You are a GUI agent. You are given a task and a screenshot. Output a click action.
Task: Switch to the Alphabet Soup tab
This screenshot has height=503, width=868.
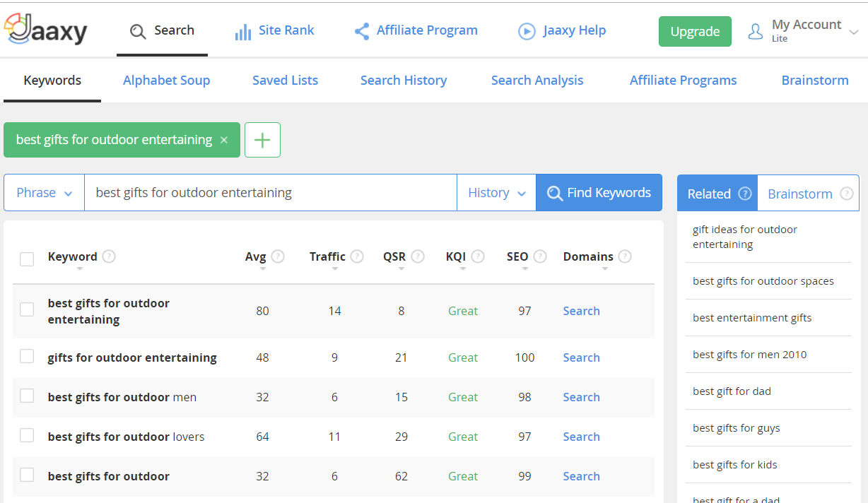[x=166, y=81]
